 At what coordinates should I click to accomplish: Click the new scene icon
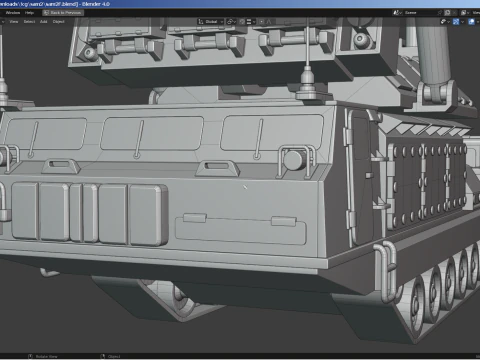(447, 13)
